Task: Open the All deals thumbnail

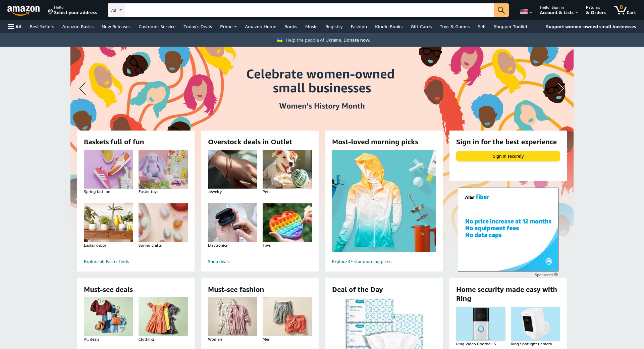Action: coord(108,317)
